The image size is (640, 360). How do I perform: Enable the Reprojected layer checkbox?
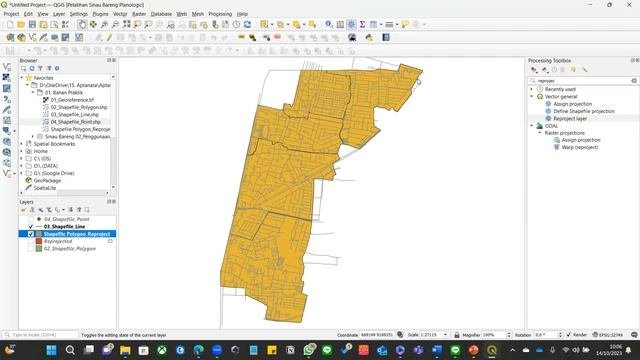31,241
